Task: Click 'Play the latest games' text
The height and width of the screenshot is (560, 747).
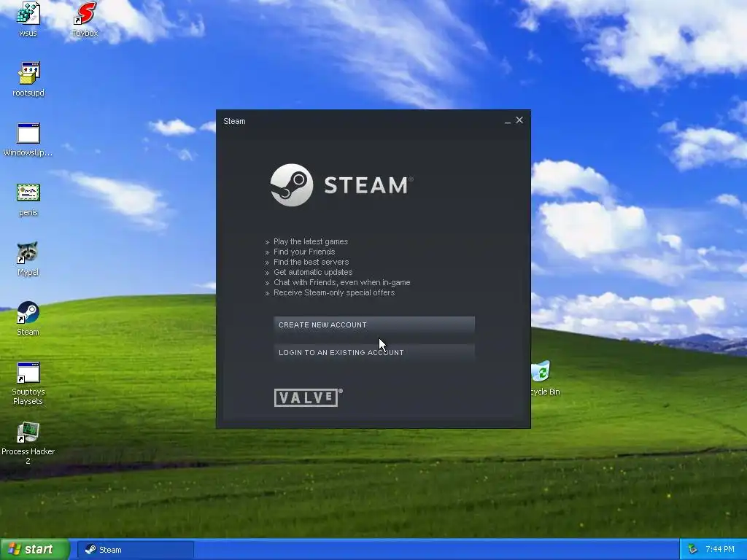Action: pyautogui.click(x=311, y=241)
